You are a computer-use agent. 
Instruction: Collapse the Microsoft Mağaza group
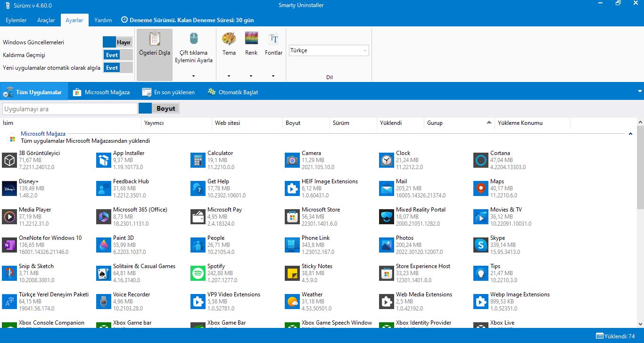(630, 134)
